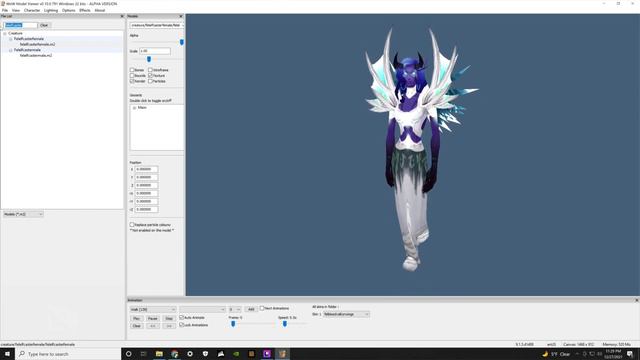Screen dimensions: 640x360
Task: Open the animation loop count dropdown
Action: (235, 309)
